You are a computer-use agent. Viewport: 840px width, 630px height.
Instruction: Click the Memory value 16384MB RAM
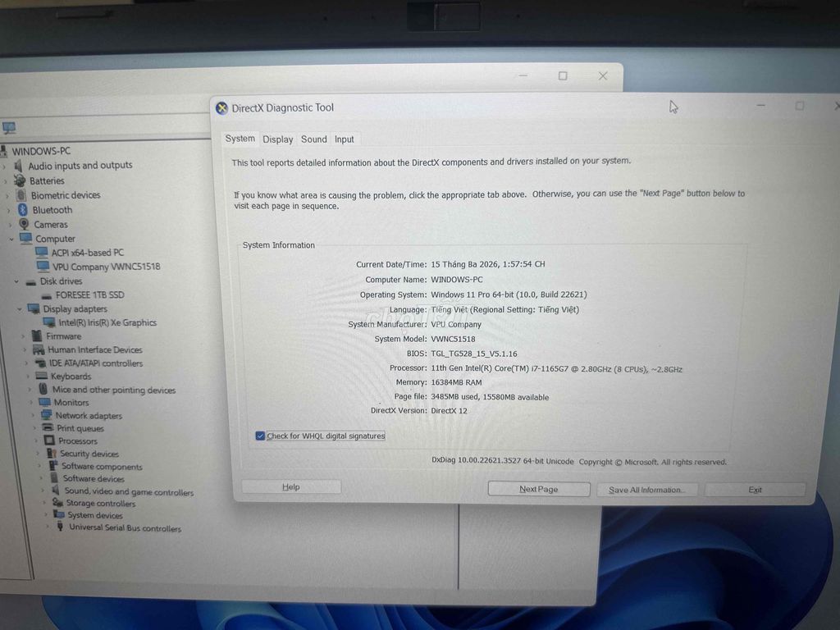tap(456, 382)
